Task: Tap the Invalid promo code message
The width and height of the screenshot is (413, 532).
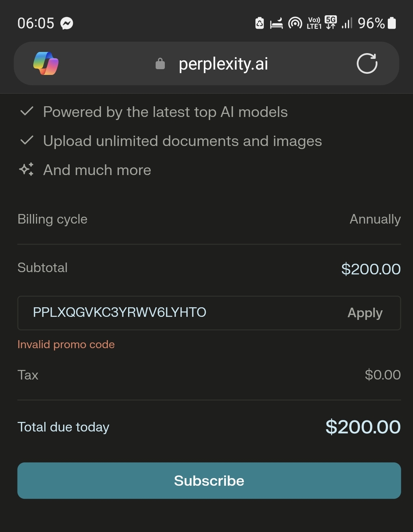Action: click(66, 344)
